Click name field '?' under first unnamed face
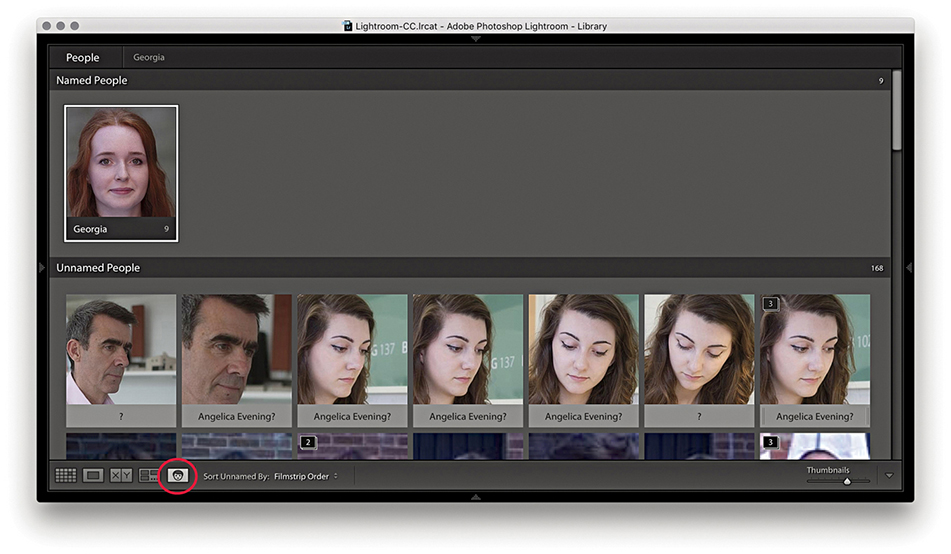This screenshot has width=951, height=554. click(x=120, y=416)
